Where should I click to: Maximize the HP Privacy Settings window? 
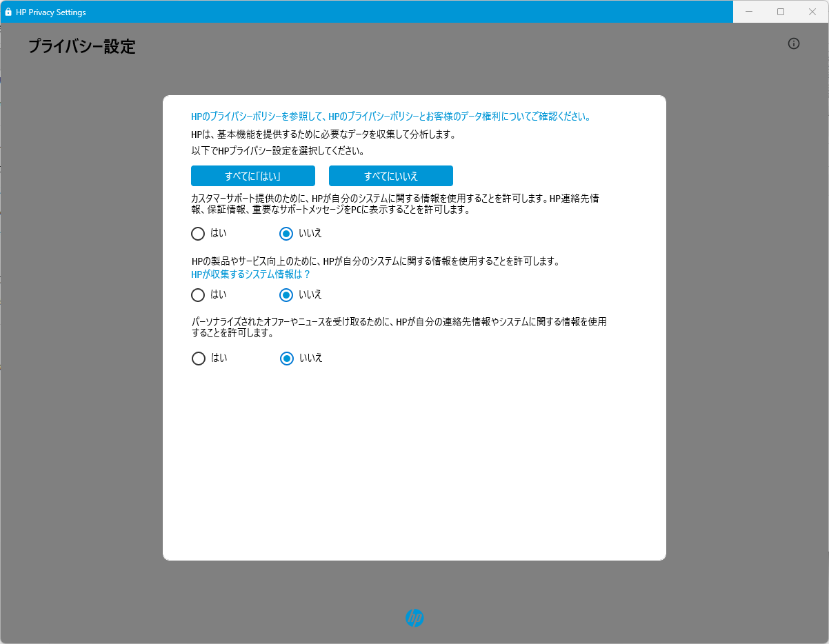(x=781, y=12)
